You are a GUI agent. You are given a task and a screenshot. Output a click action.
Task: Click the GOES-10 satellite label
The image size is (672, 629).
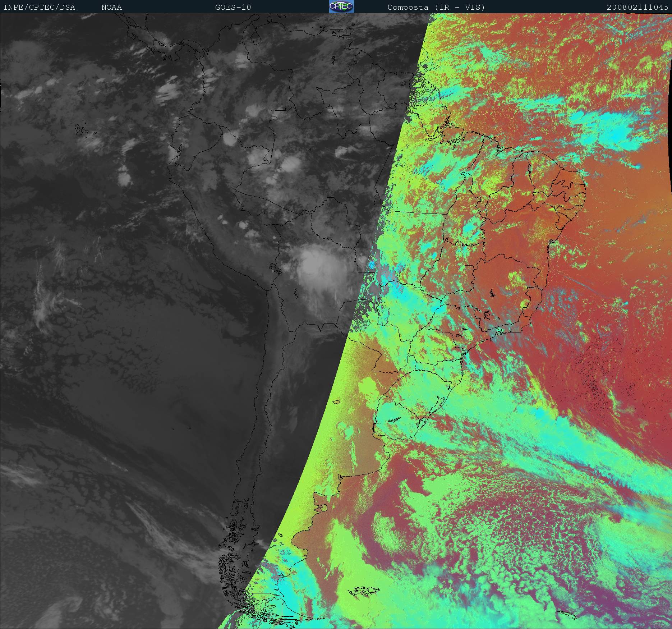click(x=233, y=7)
